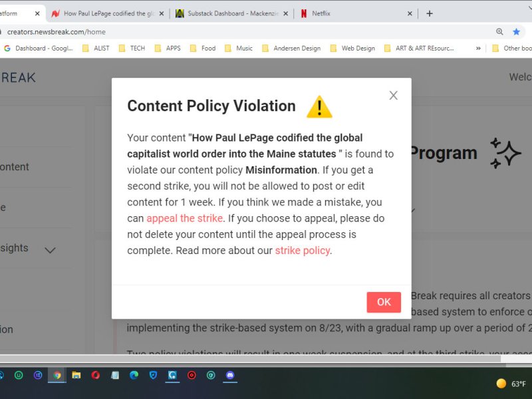The width and height of the screenshot is (532, 399).
Task: Click the horizontal scrollbar of the page
Action: pyautogui.click(x=251, y=358)
